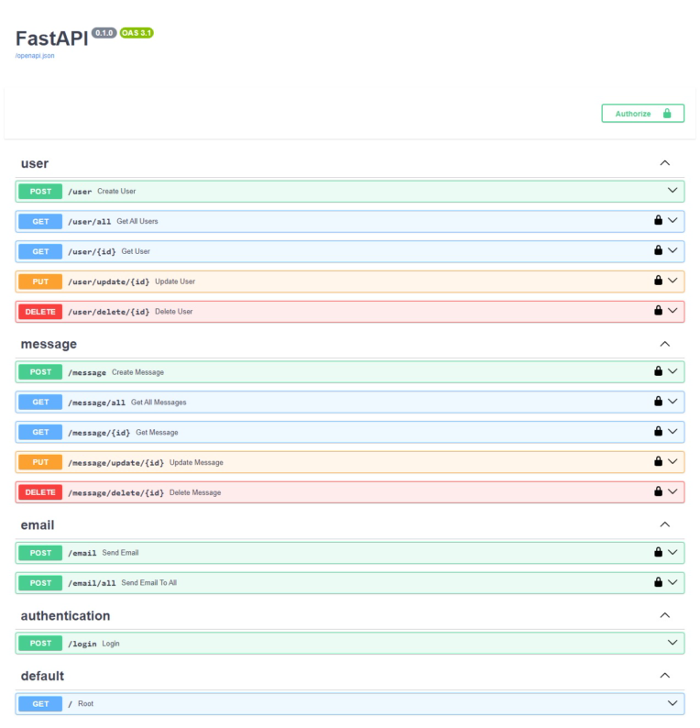700x728 pixels.
Task: Click the lock icon on DELETE /user/delete/{id}
Action: click(658, 310)
